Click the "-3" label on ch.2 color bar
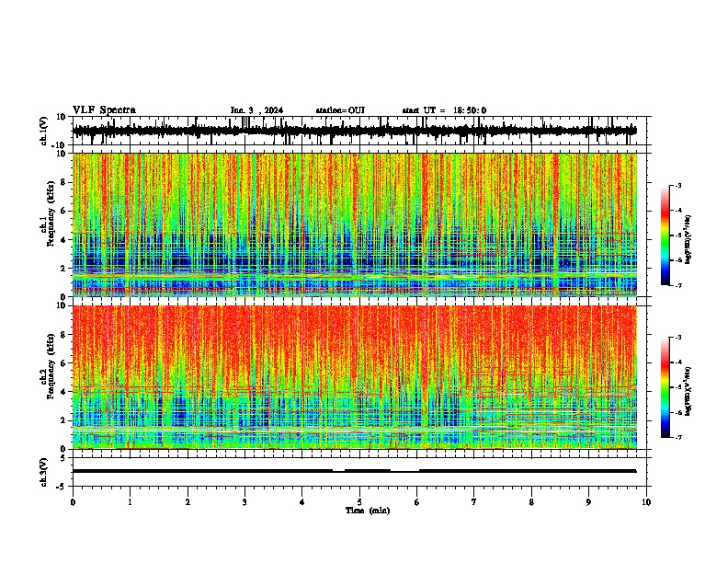The height and width of the screenshot is (563, 728). point(678,338)
